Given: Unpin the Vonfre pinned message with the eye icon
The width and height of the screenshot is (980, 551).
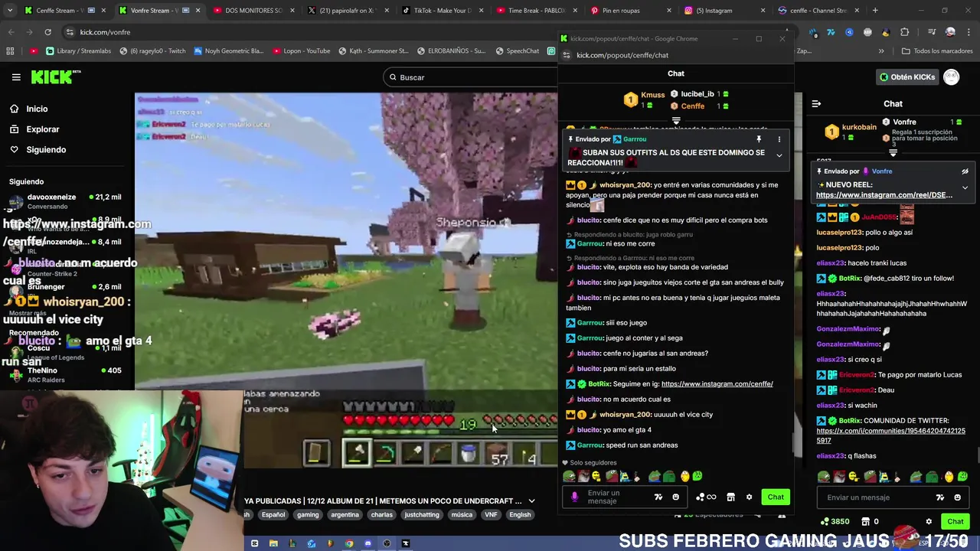Looking at the screenshot, I should [965, 171].
